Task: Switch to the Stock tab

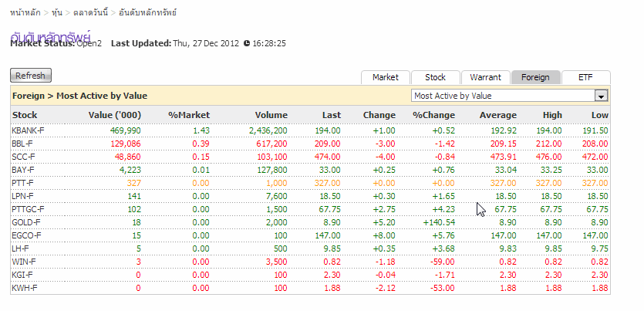Action: 435,77
